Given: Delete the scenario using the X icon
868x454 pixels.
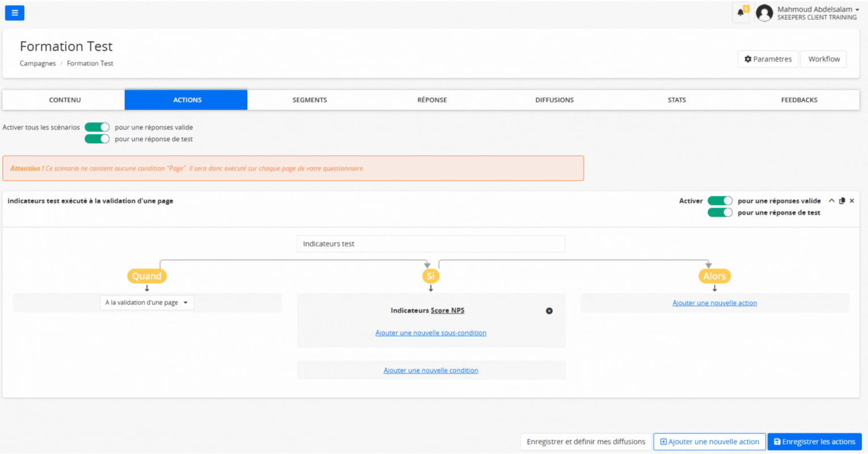Looking at the screenshot, I should tap(852, 201).
